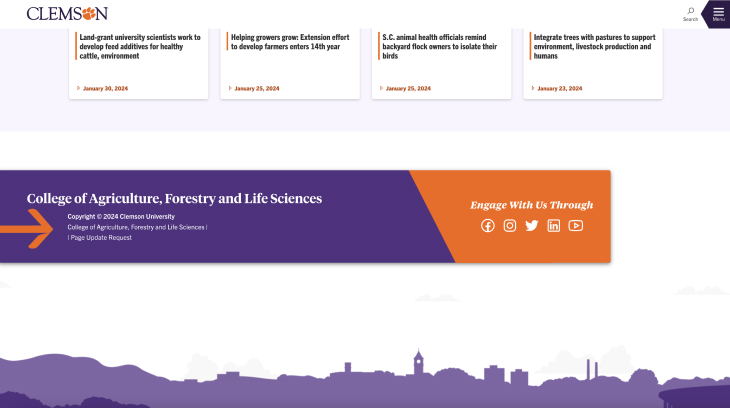
Task: Click the College of Agriculture footer heading
Action: (x=174, y=198)
